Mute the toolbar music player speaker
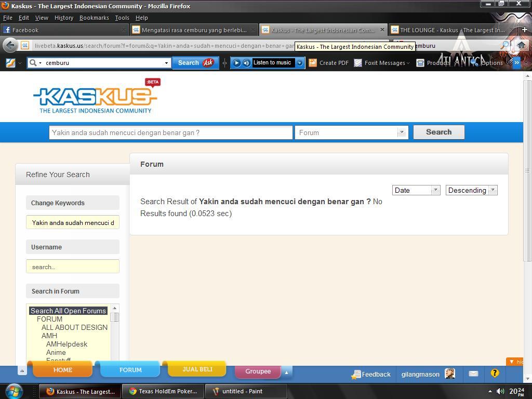The image size is (532, 399). tap(247, 63)
